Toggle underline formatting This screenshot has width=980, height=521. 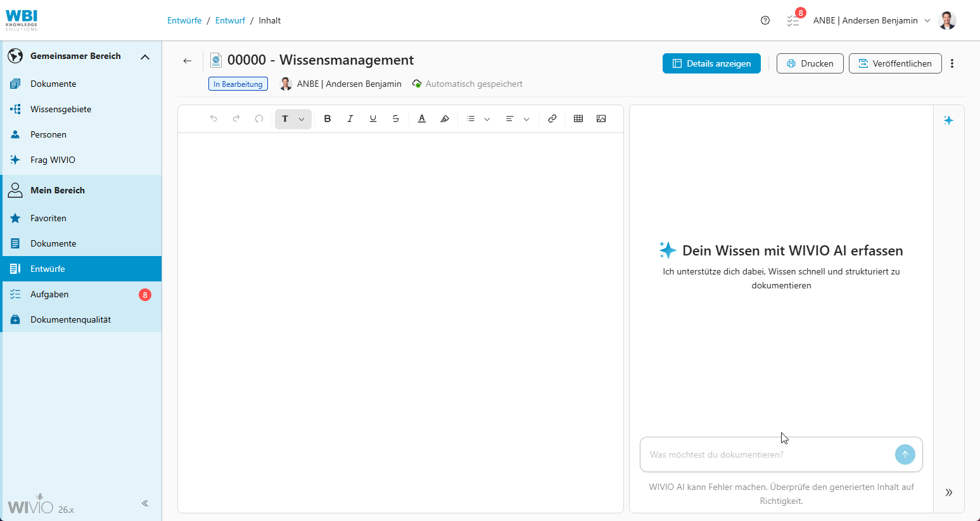(x=373, y=119)
